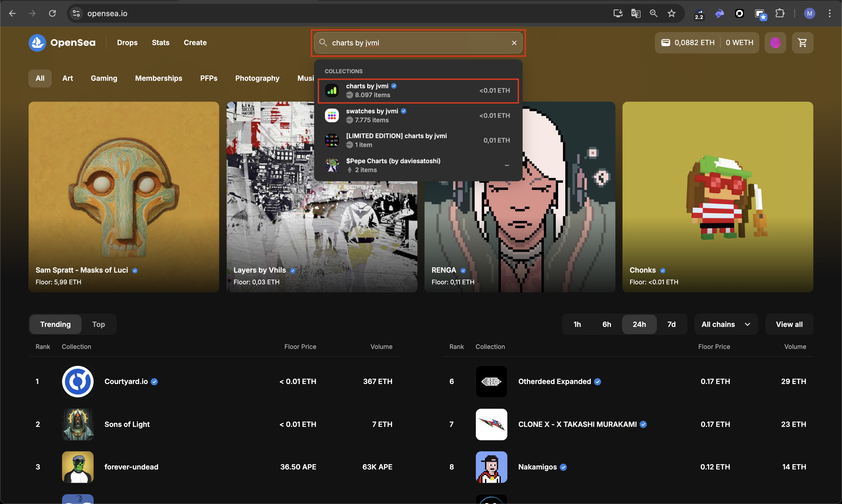Screen dimensions: 842x504
Task: Click the OpenSea logo
Action: click(62, 43)
